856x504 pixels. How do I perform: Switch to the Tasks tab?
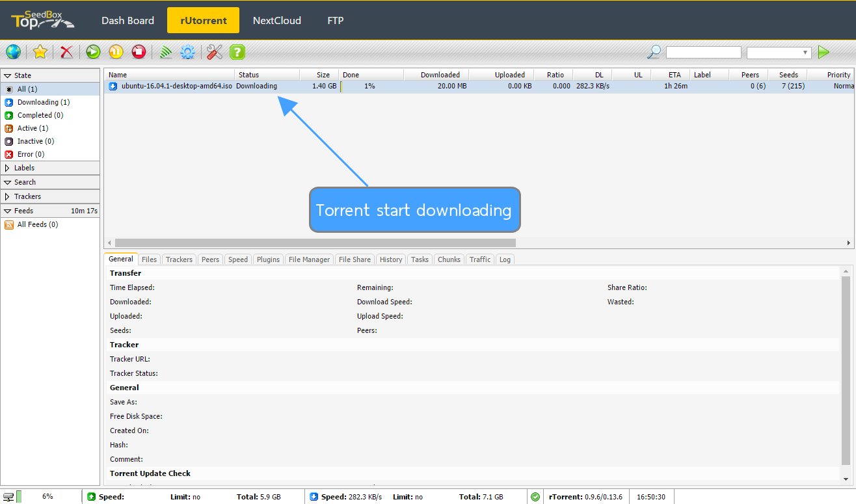[420, 259]
